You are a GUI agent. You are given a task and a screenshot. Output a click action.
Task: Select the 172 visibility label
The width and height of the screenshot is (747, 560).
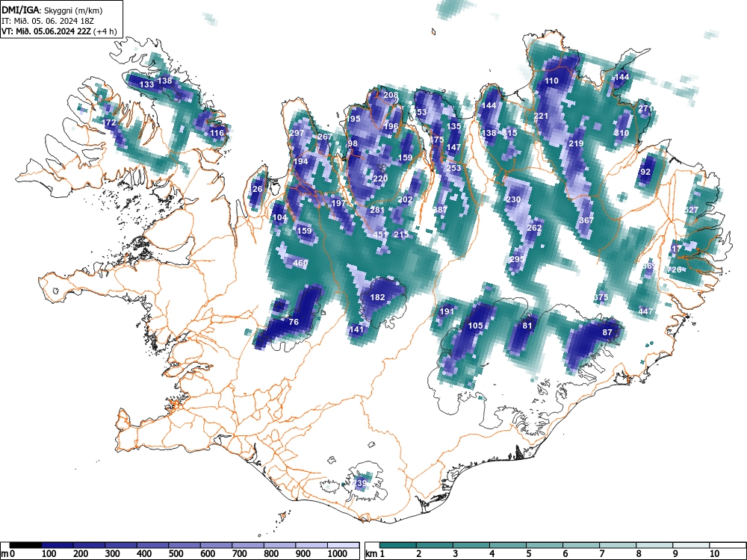pos(109,123)
